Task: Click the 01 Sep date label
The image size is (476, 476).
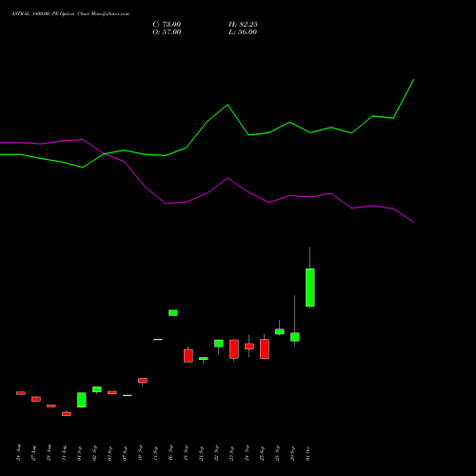Action: tap(80, 453)
